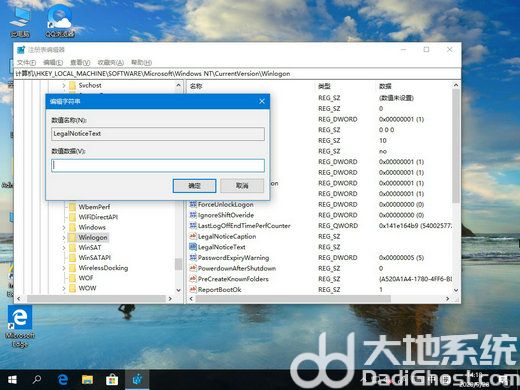This screenshot has height=390, width=520.
Task: Click tree pane vertical scrollbar up arrow
Action: click(x=178, y=85)
